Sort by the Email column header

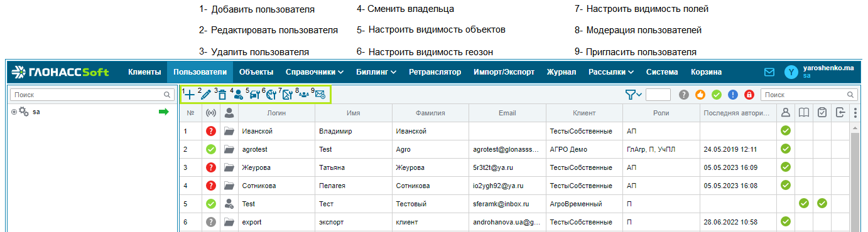507,113
